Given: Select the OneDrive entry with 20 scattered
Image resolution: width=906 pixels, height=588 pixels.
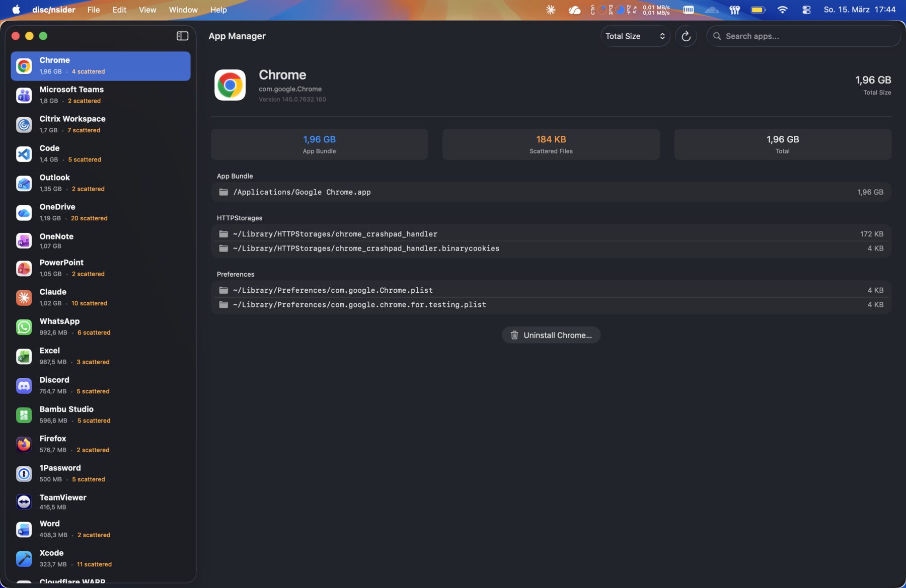Looking at the screenshot, I should tap(101, 212).
